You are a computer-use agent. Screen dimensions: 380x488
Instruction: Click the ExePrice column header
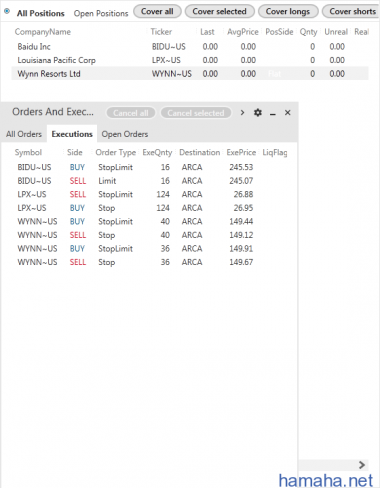241,153
